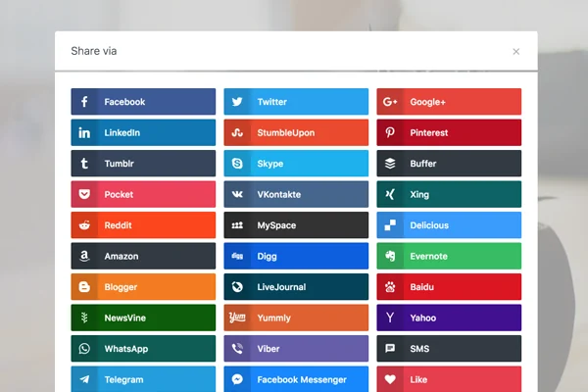The width and height of the screenshot is (588, 392).
Task: Click the MySpace people icon
Action: 237,225
